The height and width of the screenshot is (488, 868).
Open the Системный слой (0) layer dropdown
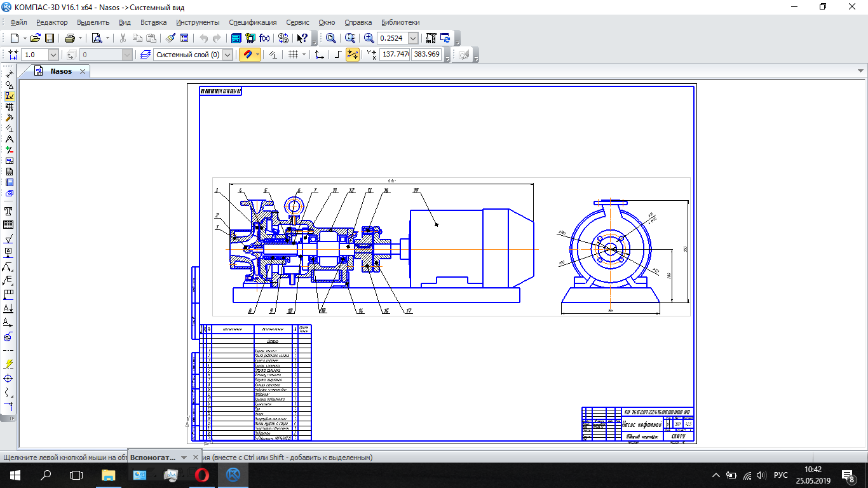(x=228, y=55)
